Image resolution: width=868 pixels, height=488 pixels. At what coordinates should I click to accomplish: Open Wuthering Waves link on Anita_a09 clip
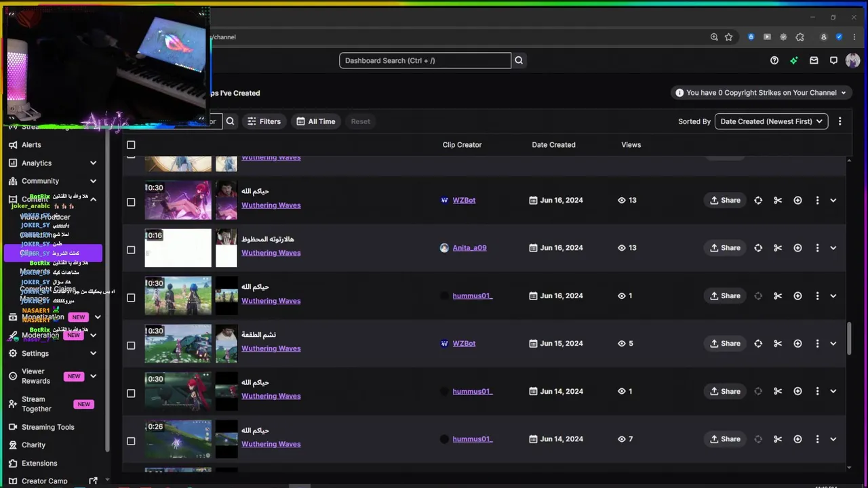271,253
